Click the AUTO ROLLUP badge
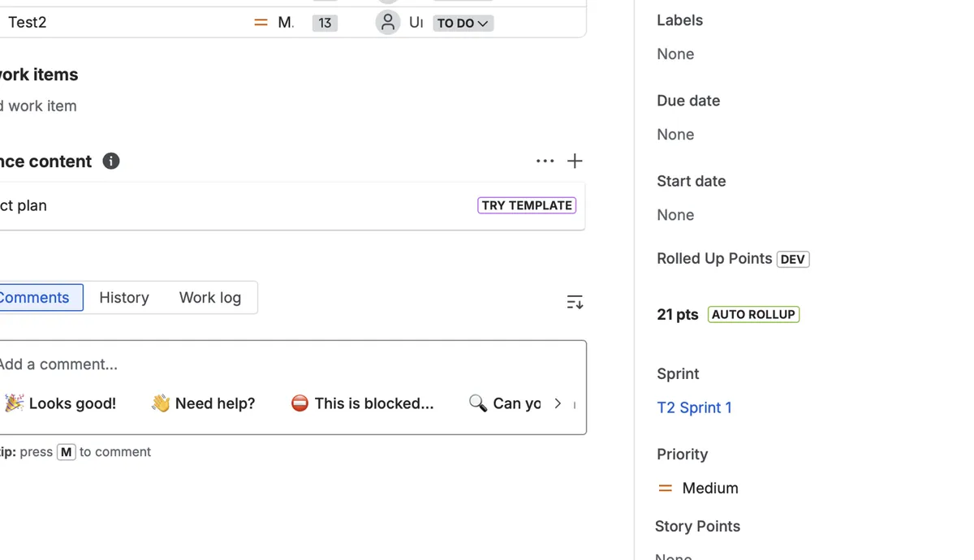The image size is (974, 560). coord(753,314)
